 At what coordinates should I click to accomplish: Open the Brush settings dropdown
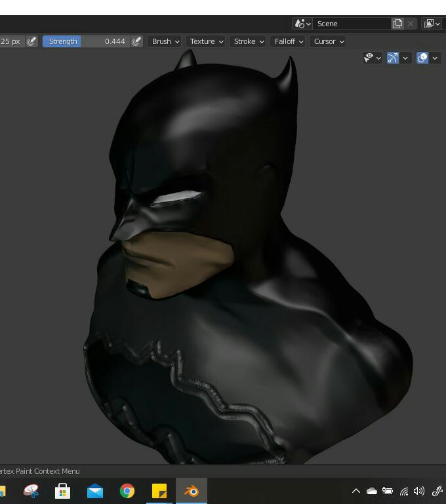point(165,41)
